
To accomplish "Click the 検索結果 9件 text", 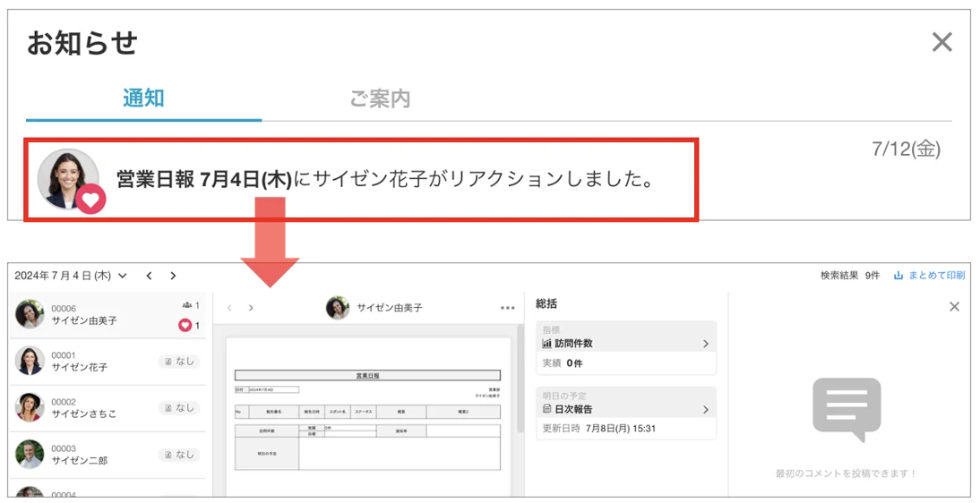I will (x=850, y=275).
